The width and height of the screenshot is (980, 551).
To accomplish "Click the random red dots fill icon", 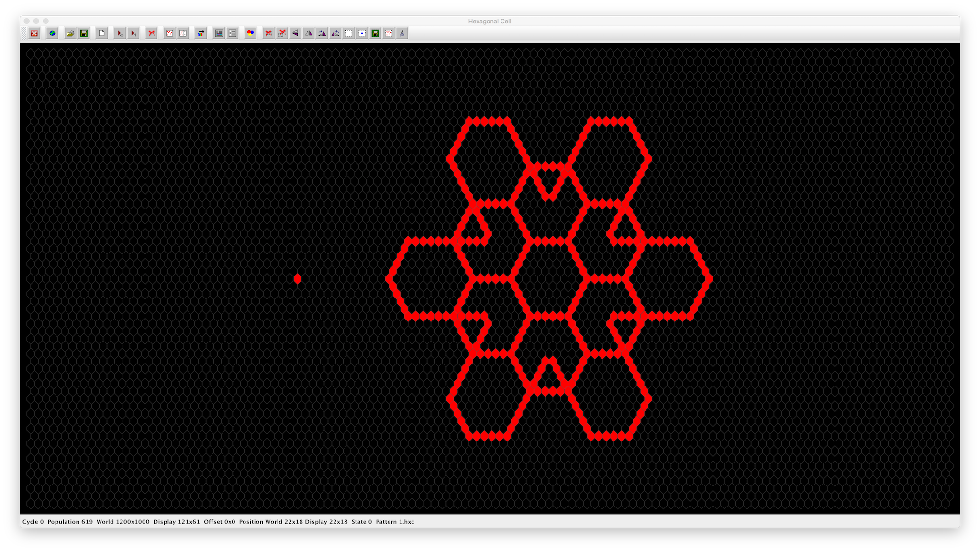I will (169, 33).
